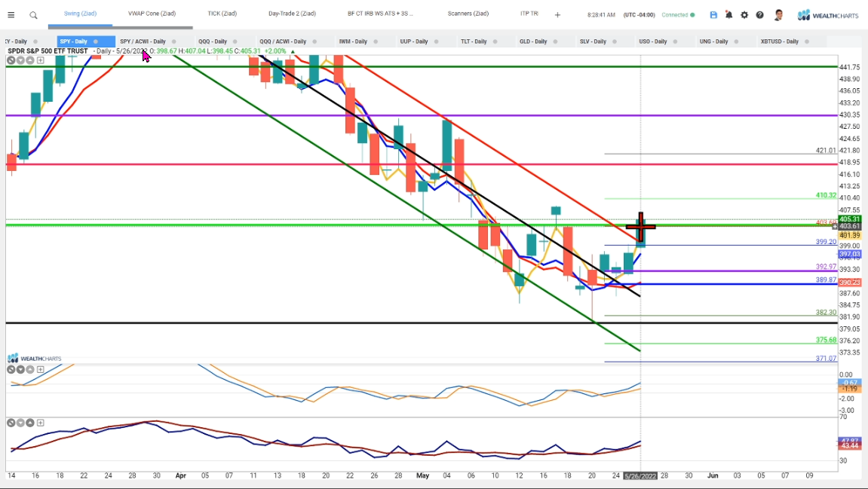The height and width of the screenshot is (489, 868).
Task: Click the 399.20 level label
Action: [826, 242]
